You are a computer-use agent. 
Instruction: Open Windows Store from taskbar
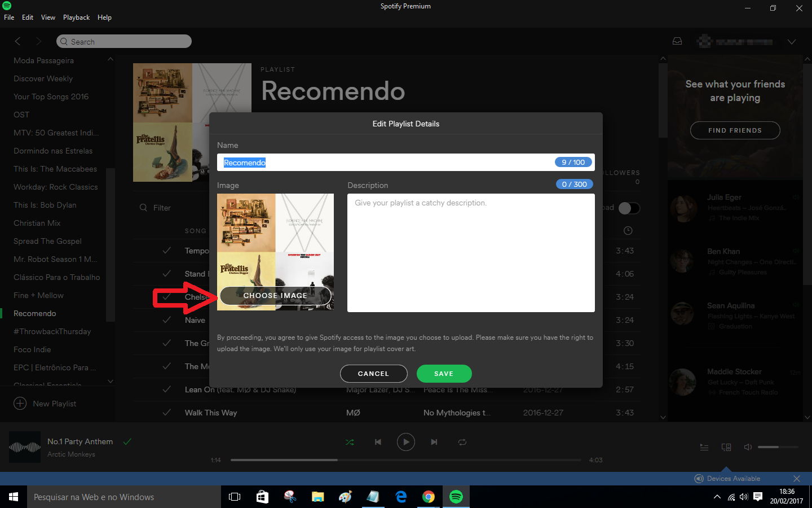[x=262, y=497]
